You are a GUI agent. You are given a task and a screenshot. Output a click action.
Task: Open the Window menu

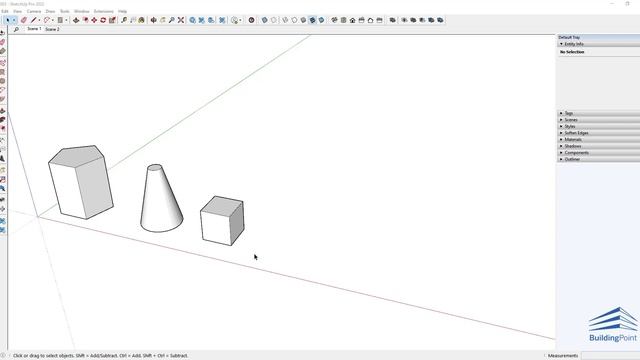coord(82,11)
